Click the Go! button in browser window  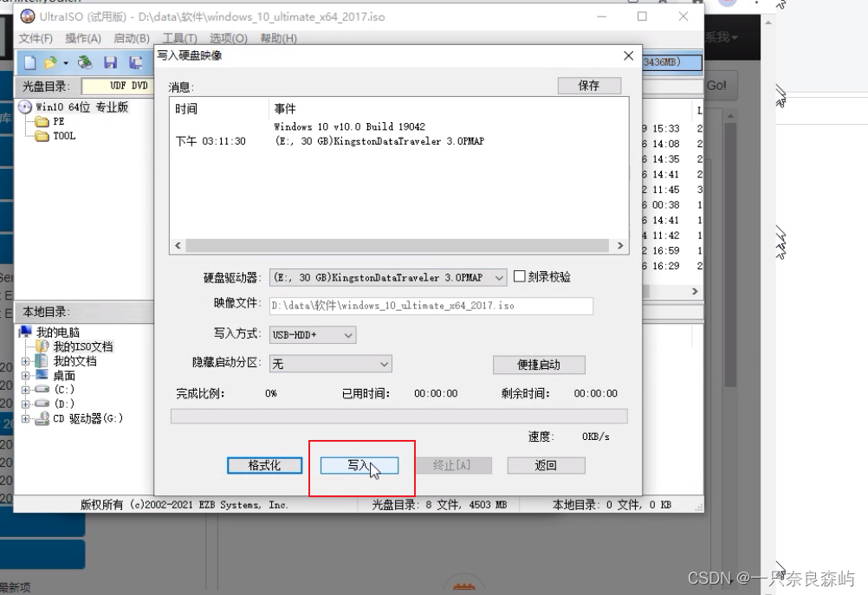click(716, 85)
